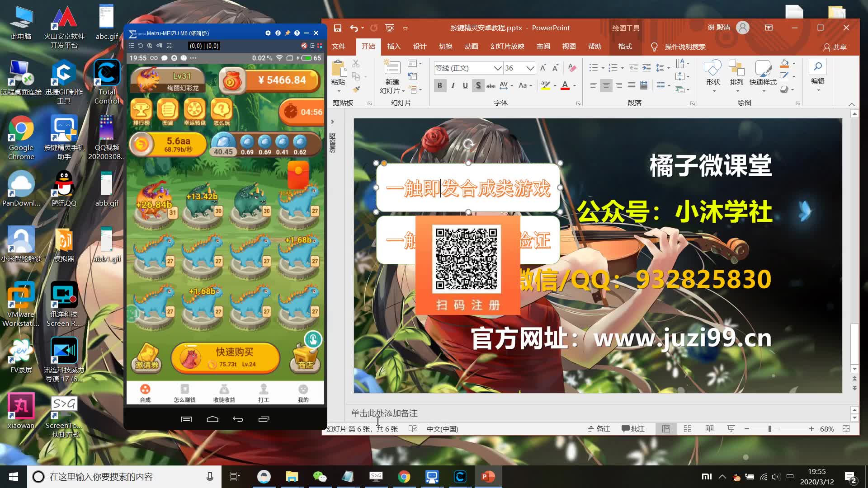The height and width of the screenshot is (488, 868).
Task: Open the Font dialog launcher
Action: [x=578, y=103]
